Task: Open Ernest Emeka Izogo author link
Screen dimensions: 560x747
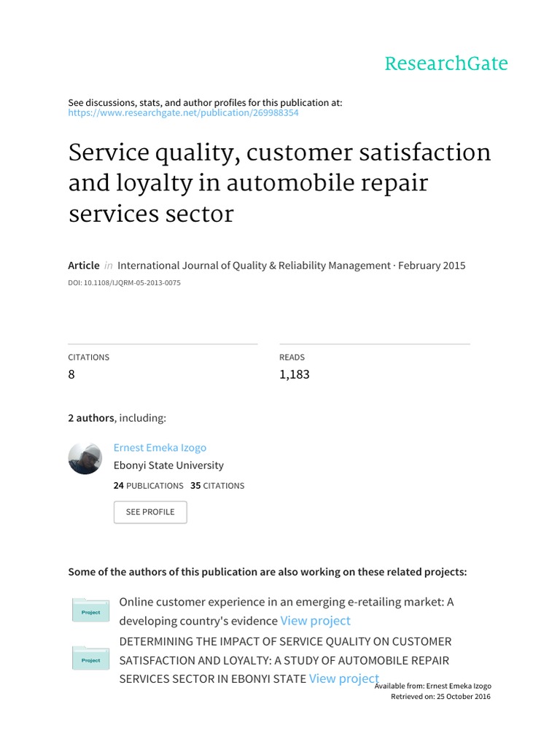Action: point(160,448)
